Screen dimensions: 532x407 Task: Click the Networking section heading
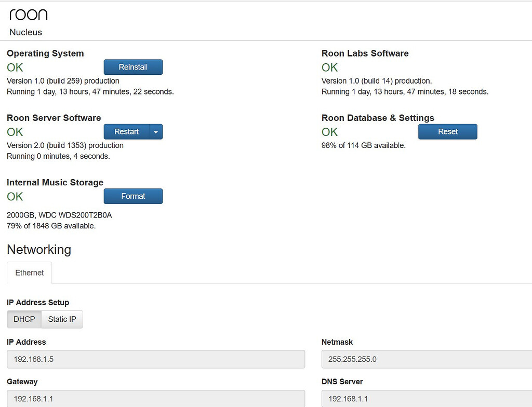click(38, 250)
